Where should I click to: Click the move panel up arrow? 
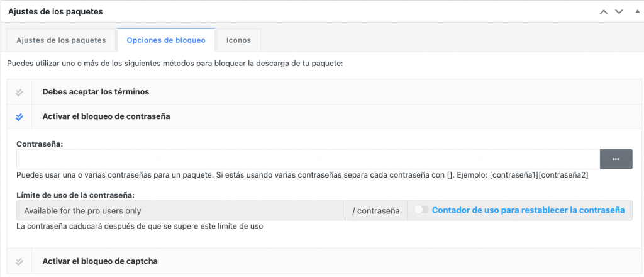coord(604,12)
